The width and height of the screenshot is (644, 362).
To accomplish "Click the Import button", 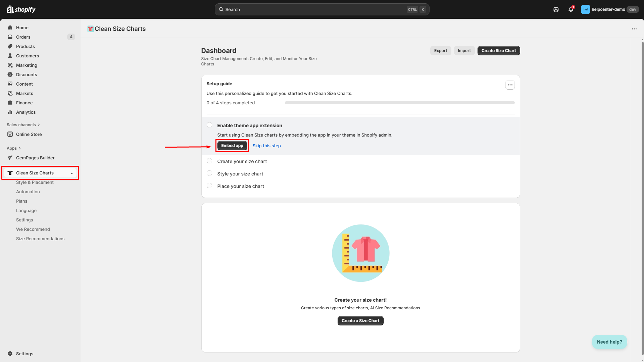I will tap(464, 51).
